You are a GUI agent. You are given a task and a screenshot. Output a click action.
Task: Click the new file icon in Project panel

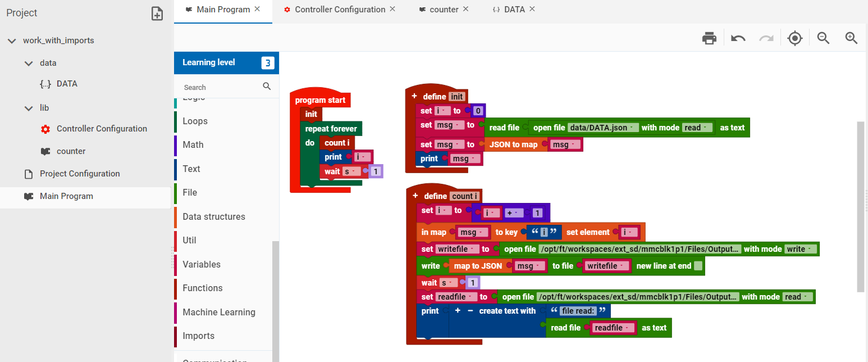[157, 13]
